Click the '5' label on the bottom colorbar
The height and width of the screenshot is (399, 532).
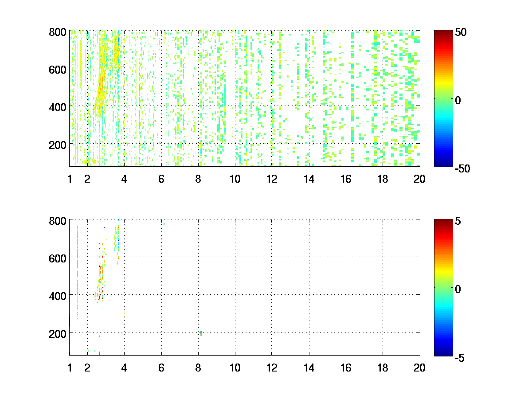coord(458,220)
